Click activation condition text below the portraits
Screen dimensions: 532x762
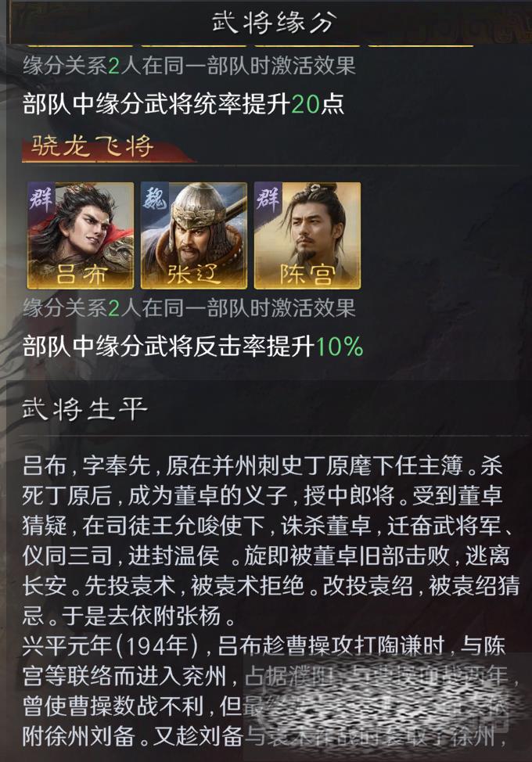tap(189, 308)
